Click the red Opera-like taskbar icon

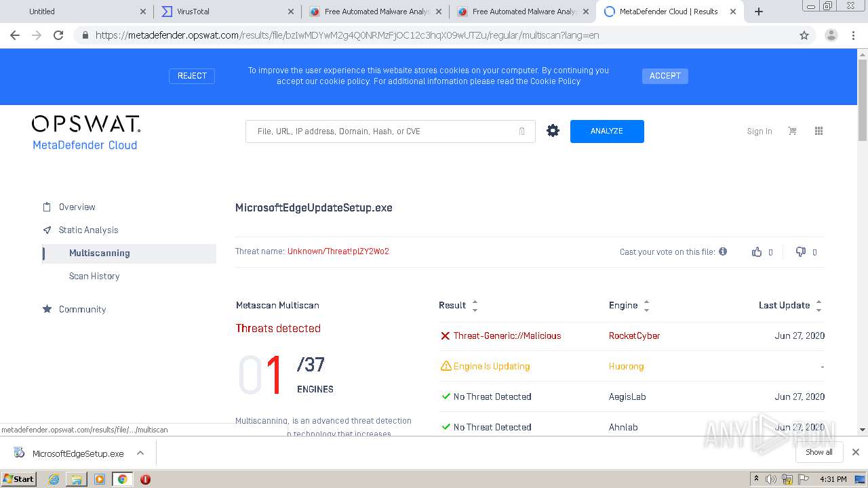(145, 479)
